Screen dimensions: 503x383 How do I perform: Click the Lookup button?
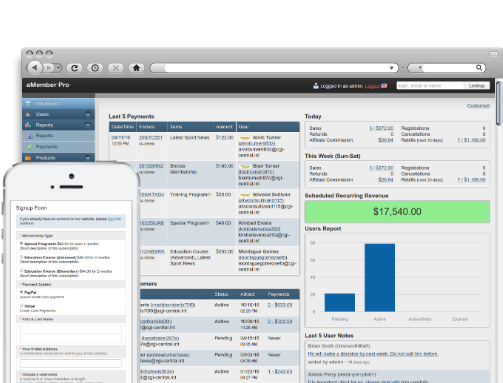point(477,86)
